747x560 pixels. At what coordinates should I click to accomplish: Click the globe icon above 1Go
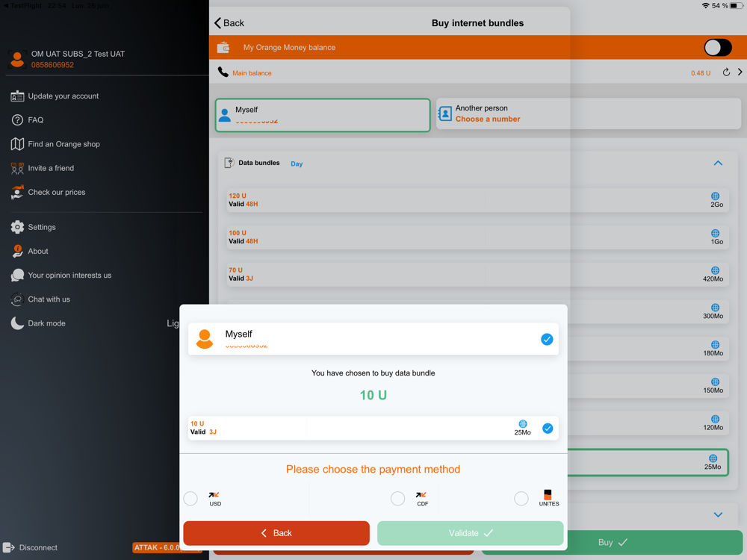coord(715,233)
